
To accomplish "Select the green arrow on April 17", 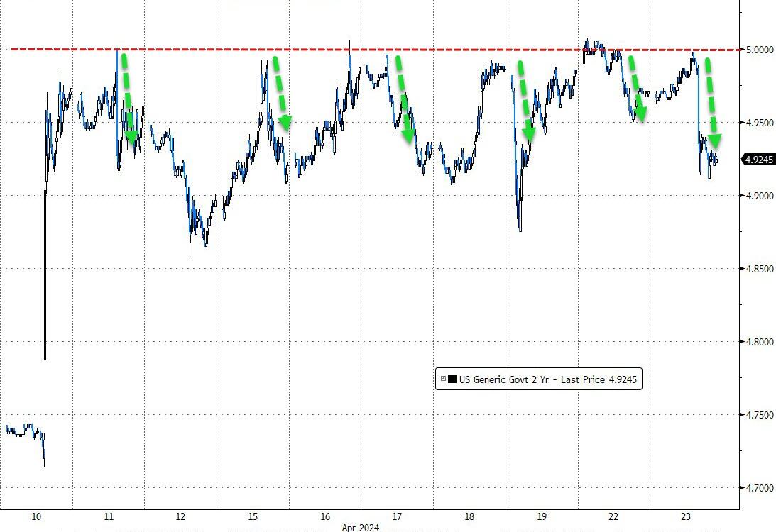I will (x=404, y=99).
